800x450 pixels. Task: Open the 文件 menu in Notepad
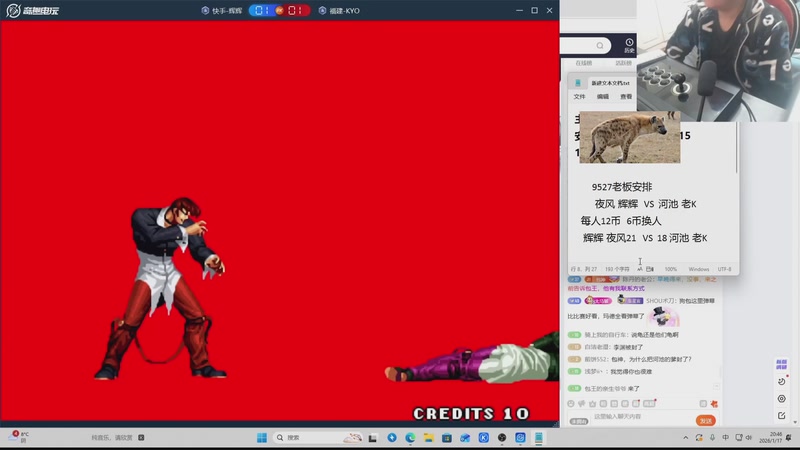click(x=579, y=96)
